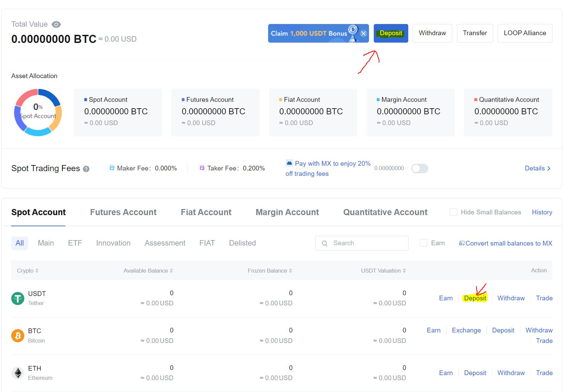The image size is (586, 392).
Task: Click Convert small balances to MX
Action: [x=505, y=243]
